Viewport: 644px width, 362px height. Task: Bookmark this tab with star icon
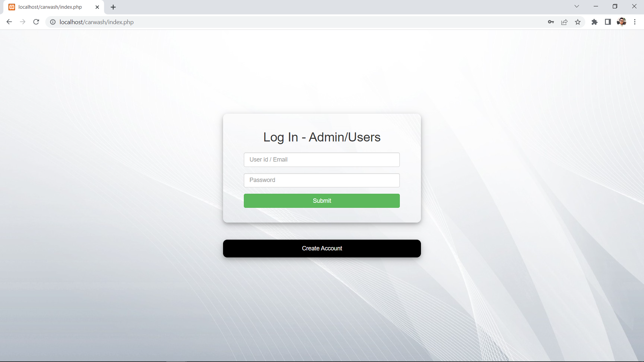[x=578, y=22]
